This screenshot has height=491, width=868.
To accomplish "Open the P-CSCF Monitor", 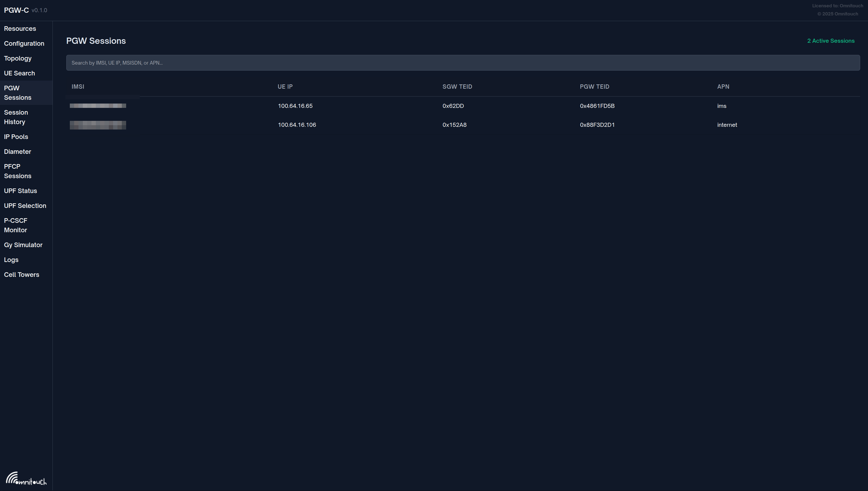I will point(15,225).
